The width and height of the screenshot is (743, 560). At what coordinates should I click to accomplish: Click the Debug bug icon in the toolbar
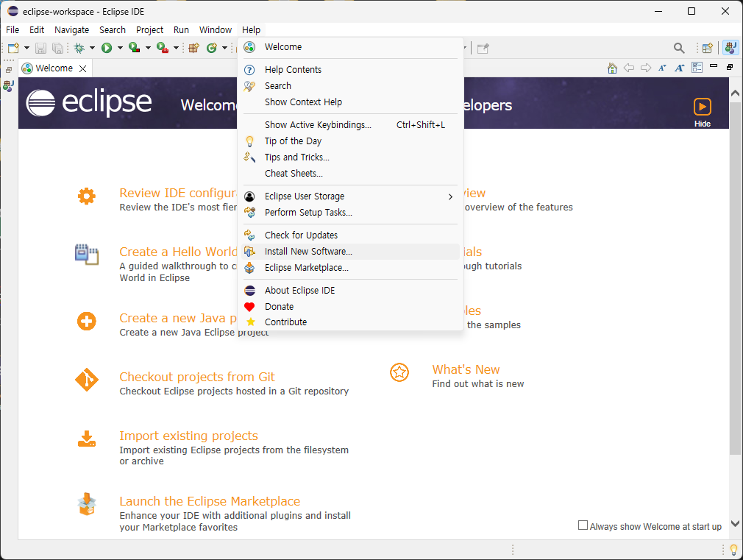tap(79, 48)
